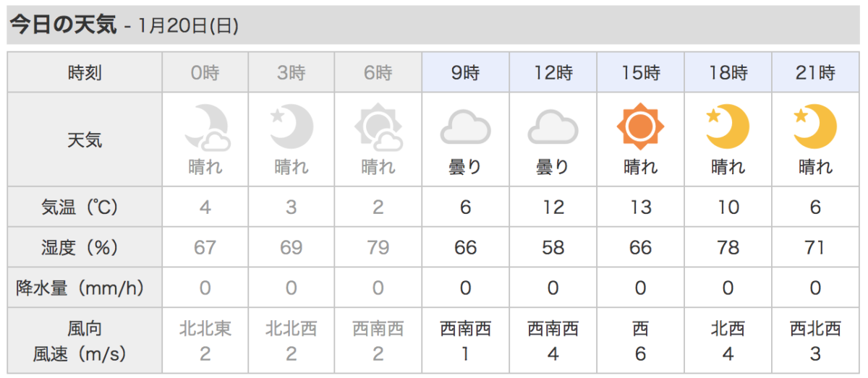Screen dimensions: 868x378
Task: Click the 13 degree temperature at 15時
Action: (640, 207)
